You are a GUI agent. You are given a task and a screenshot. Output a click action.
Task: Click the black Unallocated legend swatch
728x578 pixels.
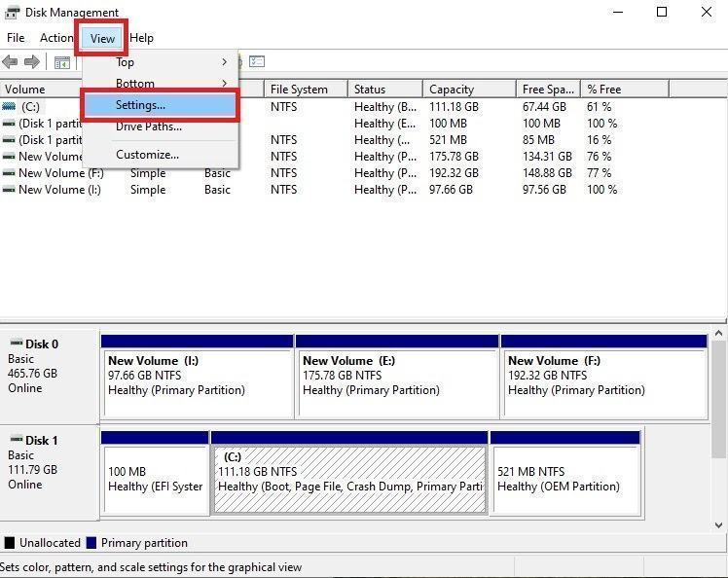point(10,543)
